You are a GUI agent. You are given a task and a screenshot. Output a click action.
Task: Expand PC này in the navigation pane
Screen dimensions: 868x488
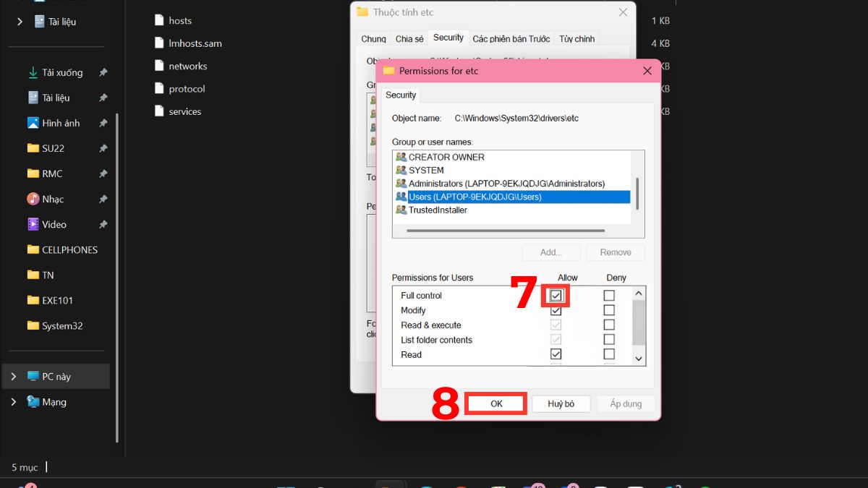(14, 376)
